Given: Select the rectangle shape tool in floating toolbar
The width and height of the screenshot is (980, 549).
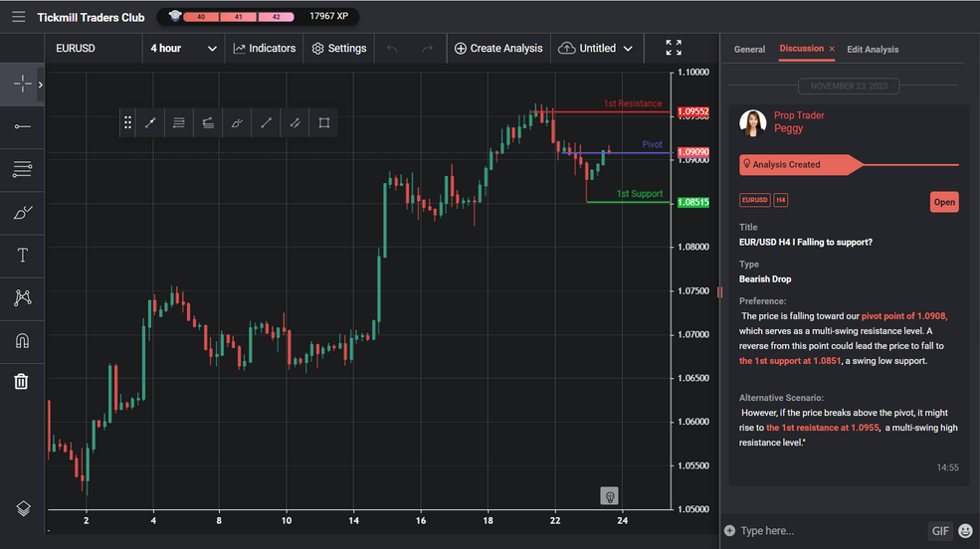Looking at the screenshot, I should click(x=323, y=122).
